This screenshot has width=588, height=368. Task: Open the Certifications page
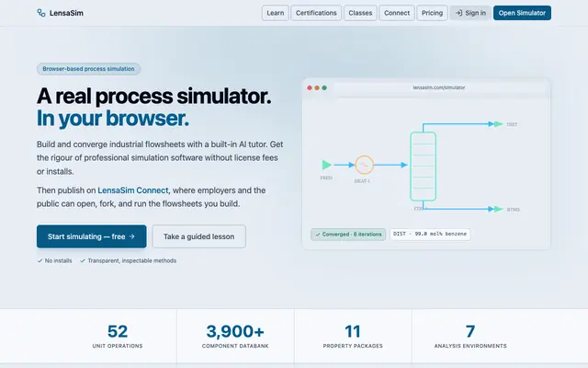[316, 13]
